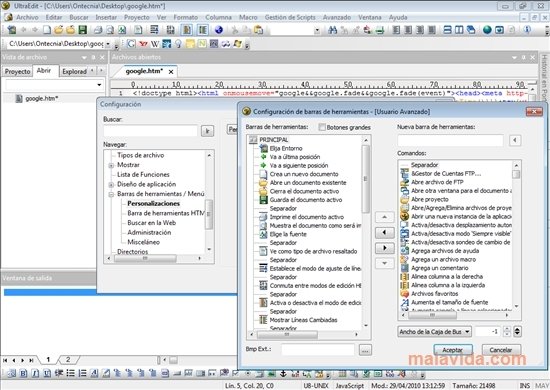Toggle the INS insert mode indicator in the status bar
Screen dimensions: 550x390
coord(525,385)
